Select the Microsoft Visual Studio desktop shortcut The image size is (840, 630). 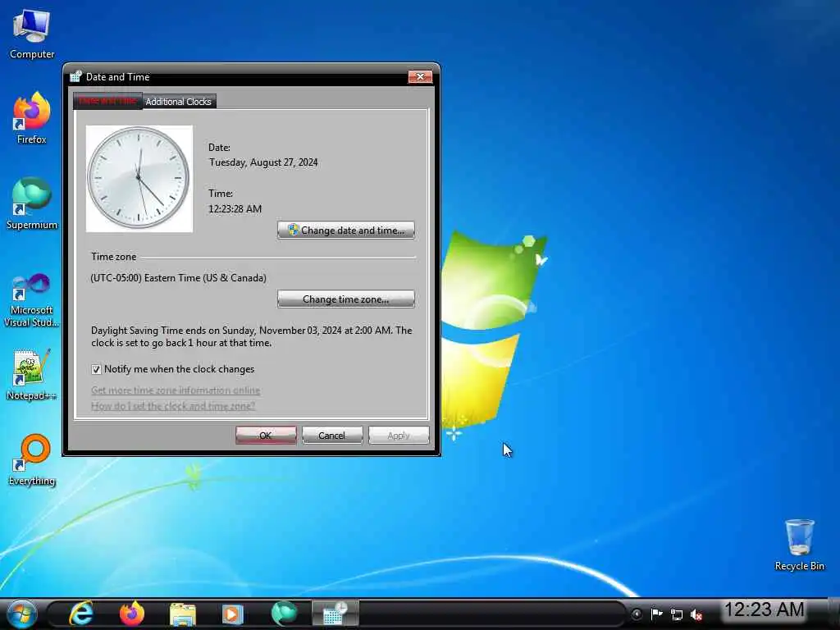pyautogui.click(x=32, y=300)
